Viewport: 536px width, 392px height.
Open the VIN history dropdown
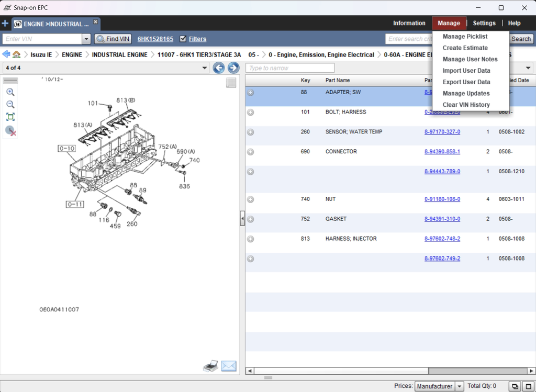pyautogui.click(x=86, y=39)
